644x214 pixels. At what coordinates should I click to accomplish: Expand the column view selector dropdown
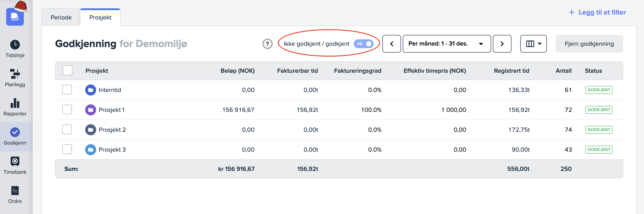(533, 44)
